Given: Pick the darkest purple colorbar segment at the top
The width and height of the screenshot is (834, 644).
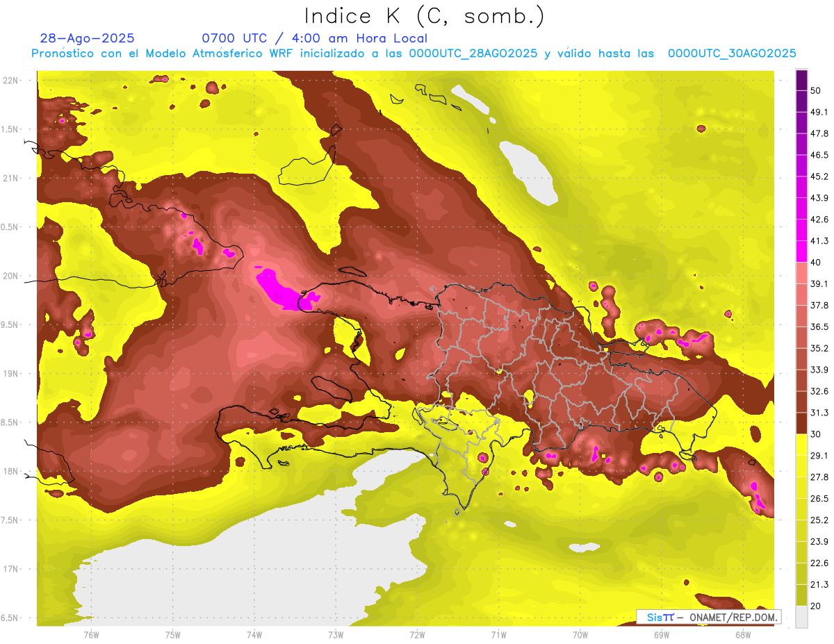Looking at the screenshot, I should pyautogui.click(x=801, y=80).
